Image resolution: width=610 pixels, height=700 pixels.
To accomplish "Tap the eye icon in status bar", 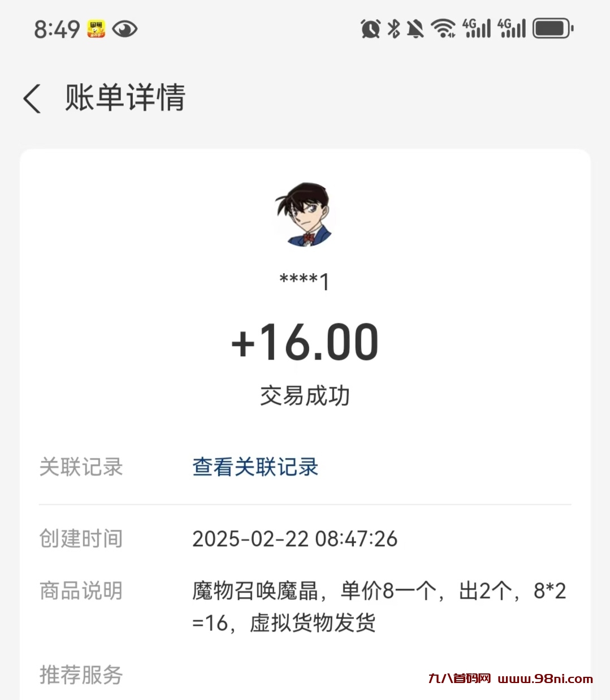I will [124, 29].
